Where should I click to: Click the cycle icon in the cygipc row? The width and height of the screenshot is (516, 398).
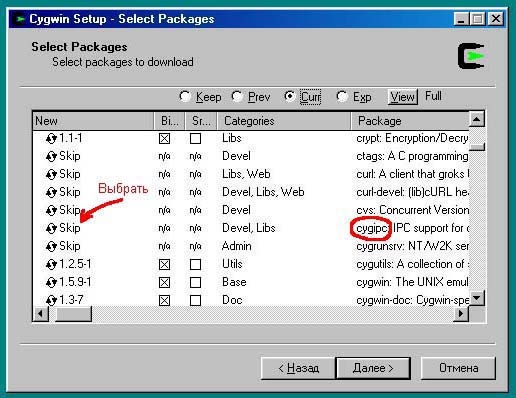coord(51,228)
